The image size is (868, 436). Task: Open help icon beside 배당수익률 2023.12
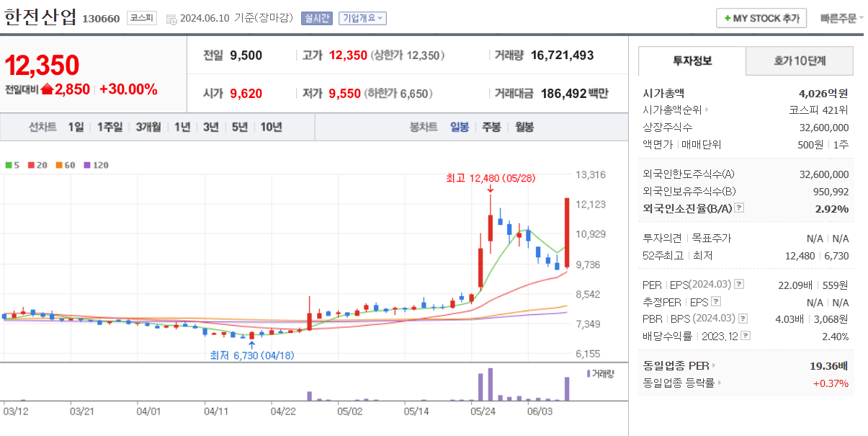746,336
